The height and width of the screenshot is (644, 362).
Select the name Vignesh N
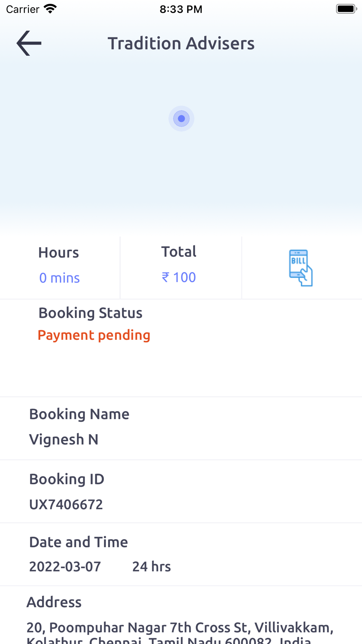point(64,439)
